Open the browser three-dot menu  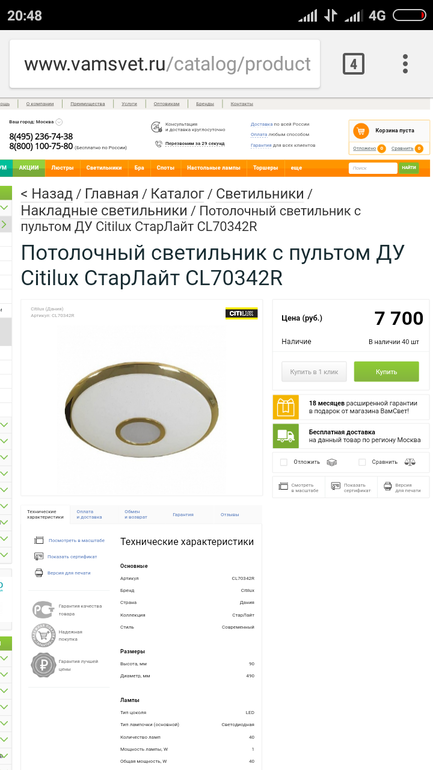[405, 64]
